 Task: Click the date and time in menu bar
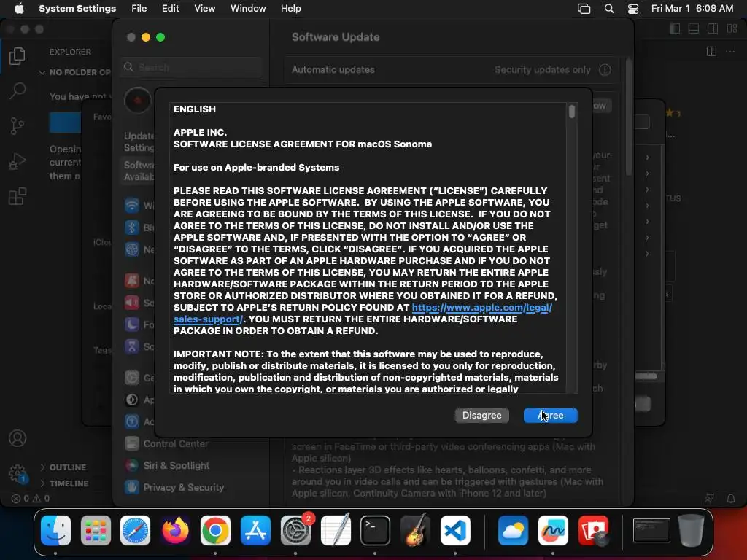coord(692,8)
